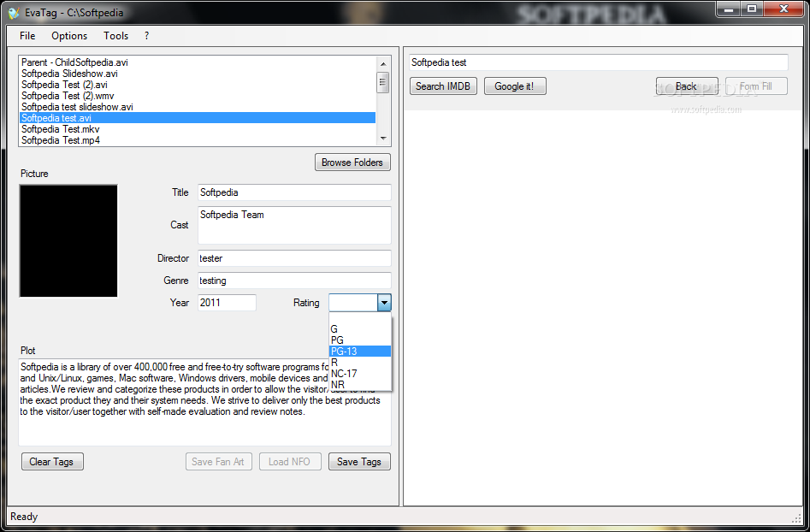Click the Google it! button
The width and height of the screenshot is (810, 532).
point(515,86)
